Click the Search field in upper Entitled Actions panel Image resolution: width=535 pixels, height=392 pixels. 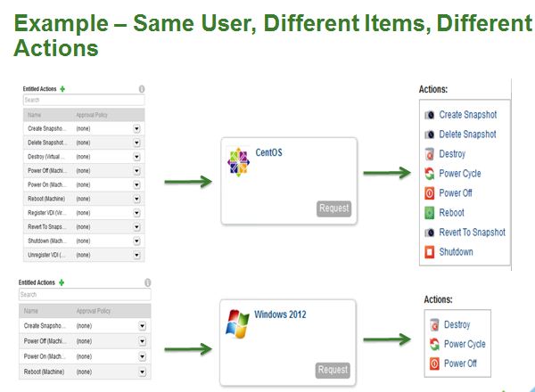(x=83, y=101)
